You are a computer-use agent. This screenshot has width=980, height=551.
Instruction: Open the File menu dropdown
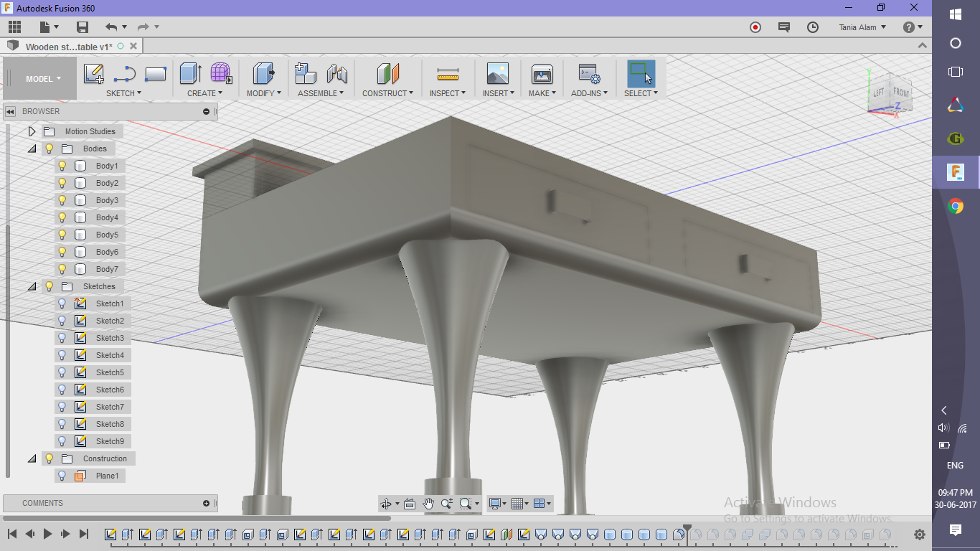50,27
